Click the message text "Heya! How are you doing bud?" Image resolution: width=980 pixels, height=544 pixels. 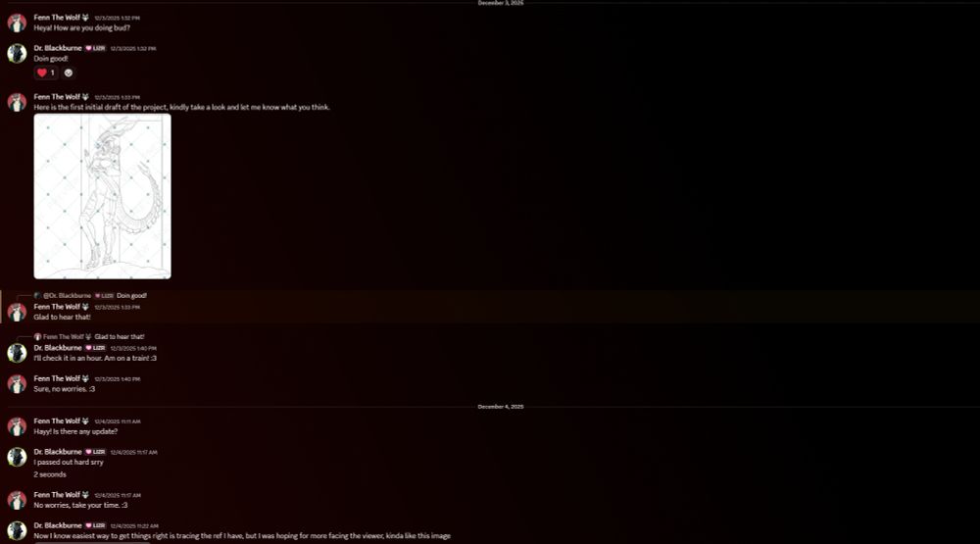tap(82, 28)
